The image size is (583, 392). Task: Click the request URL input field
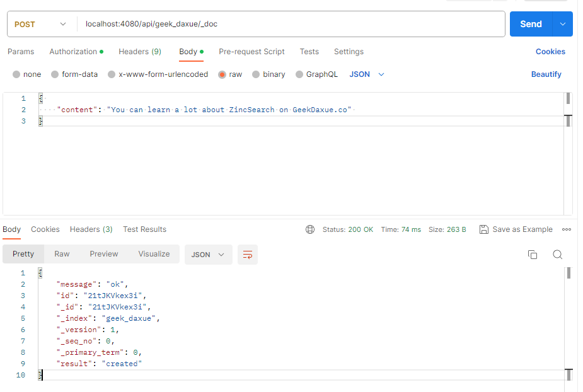point(291,24)
